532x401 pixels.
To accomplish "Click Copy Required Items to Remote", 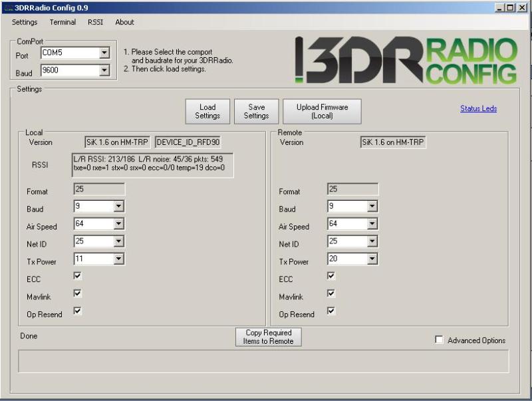I will coord(268,337).
